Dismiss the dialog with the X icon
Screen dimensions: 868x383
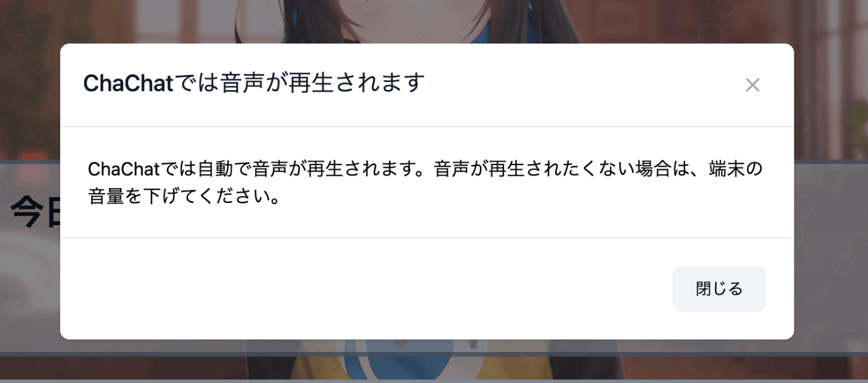point(752,85)
